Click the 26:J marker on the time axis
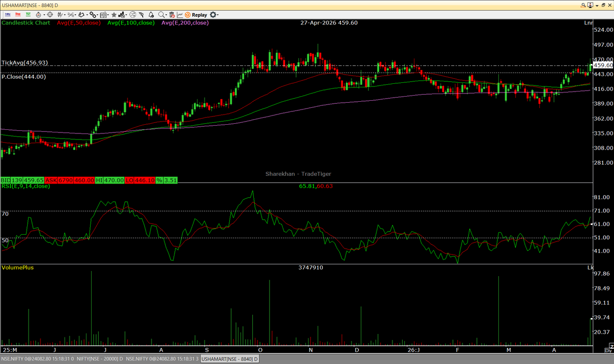 click(413, 350)
